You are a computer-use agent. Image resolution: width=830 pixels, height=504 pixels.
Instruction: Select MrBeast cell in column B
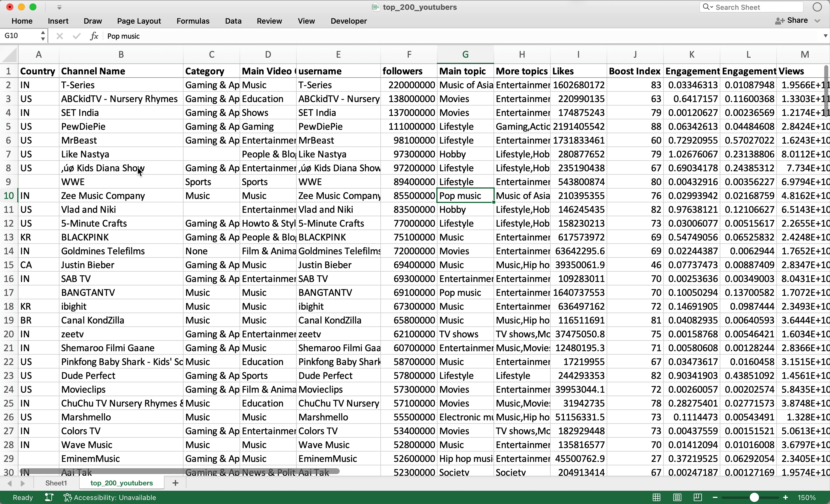(x=121, y=140)
